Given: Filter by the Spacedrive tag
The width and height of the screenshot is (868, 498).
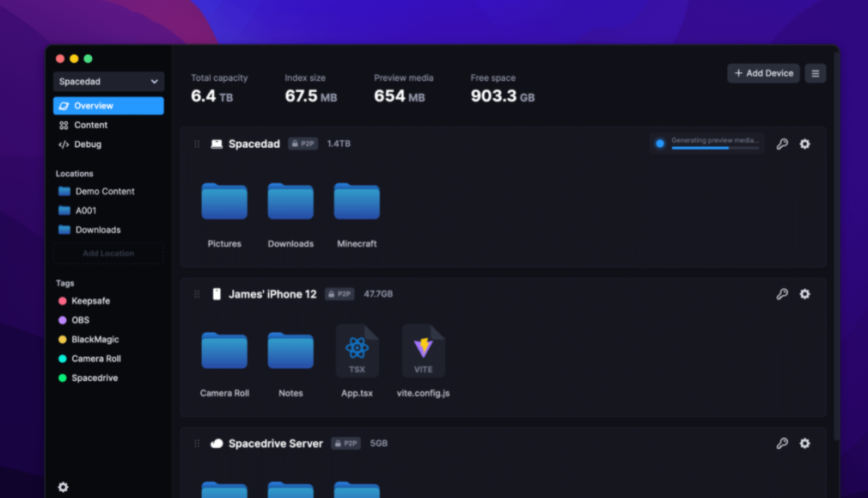Looking at the screenshot, I should 88,378.
